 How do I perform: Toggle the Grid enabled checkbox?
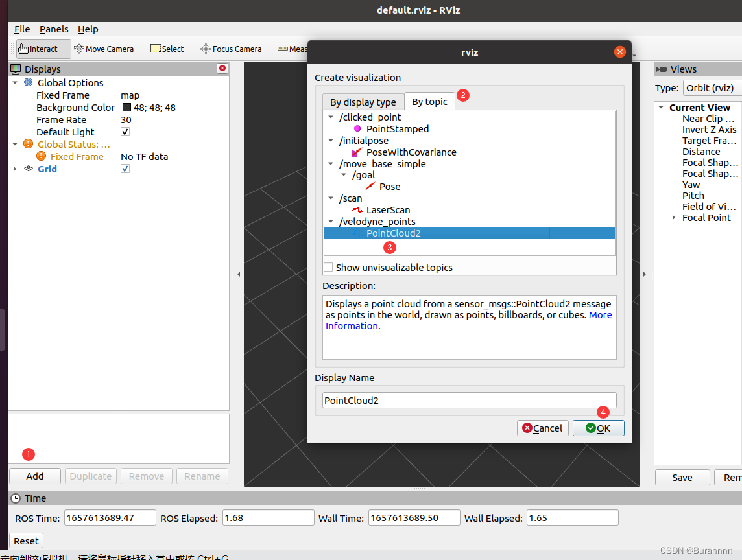coord(125,169)
